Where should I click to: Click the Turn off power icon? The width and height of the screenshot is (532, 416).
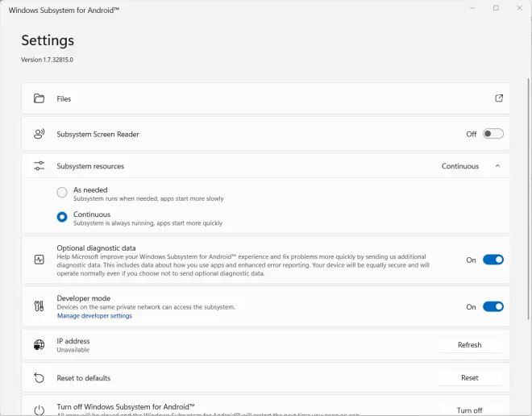pyautogui.click(x=39, y=410)
